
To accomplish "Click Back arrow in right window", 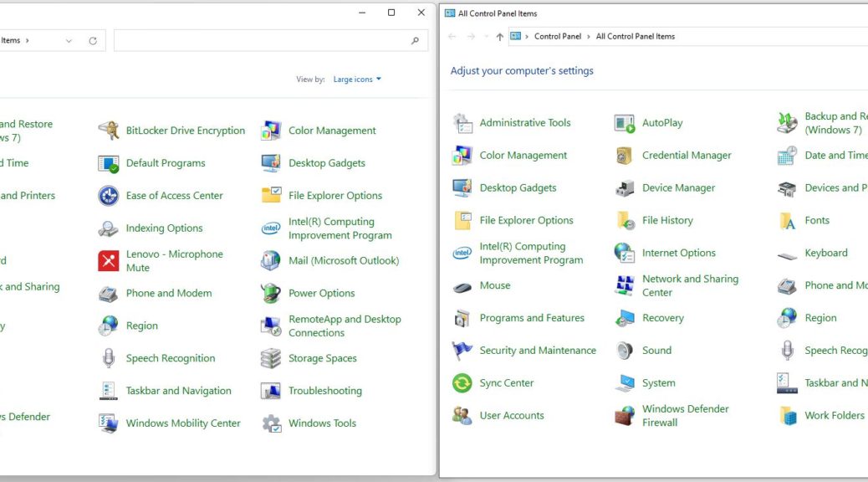I will coord(452,37).
